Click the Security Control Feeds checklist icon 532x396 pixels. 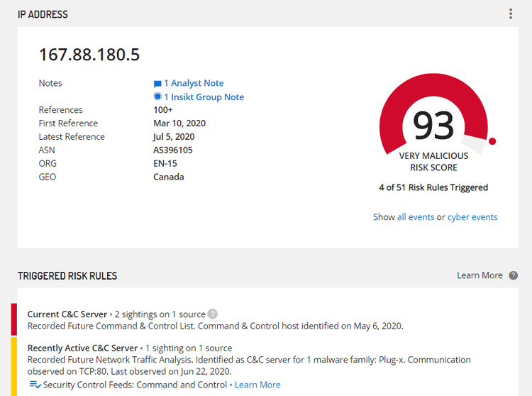35,385
